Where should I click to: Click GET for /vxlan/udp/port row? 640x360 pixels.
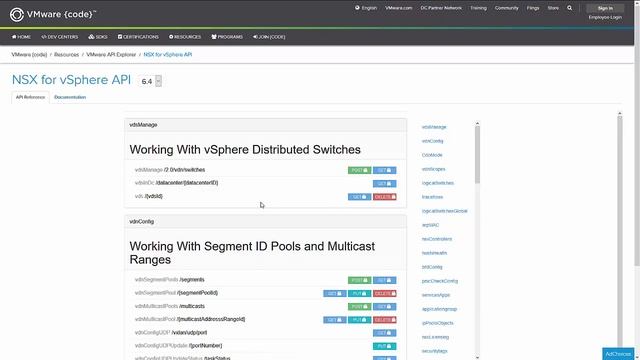pos(384,333)
